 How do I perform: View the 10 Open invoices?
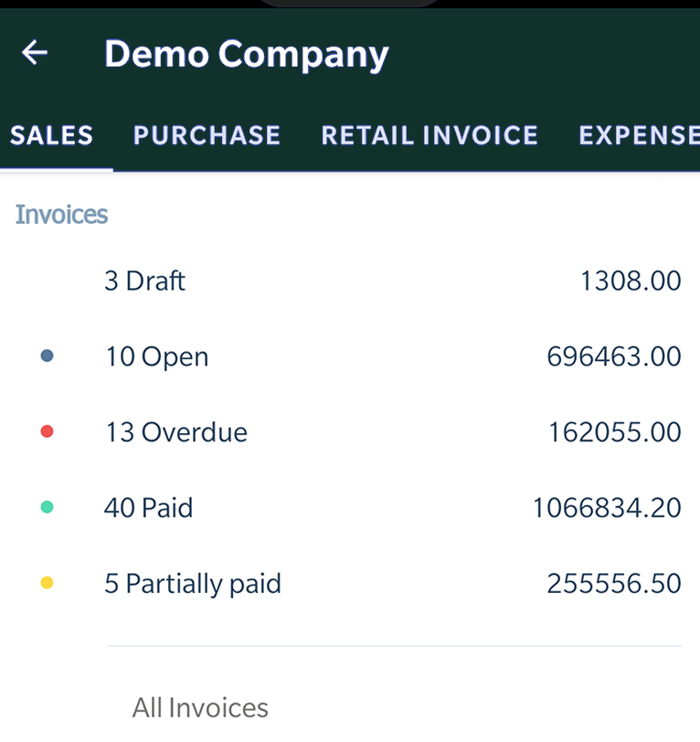[x=156, y=356]
